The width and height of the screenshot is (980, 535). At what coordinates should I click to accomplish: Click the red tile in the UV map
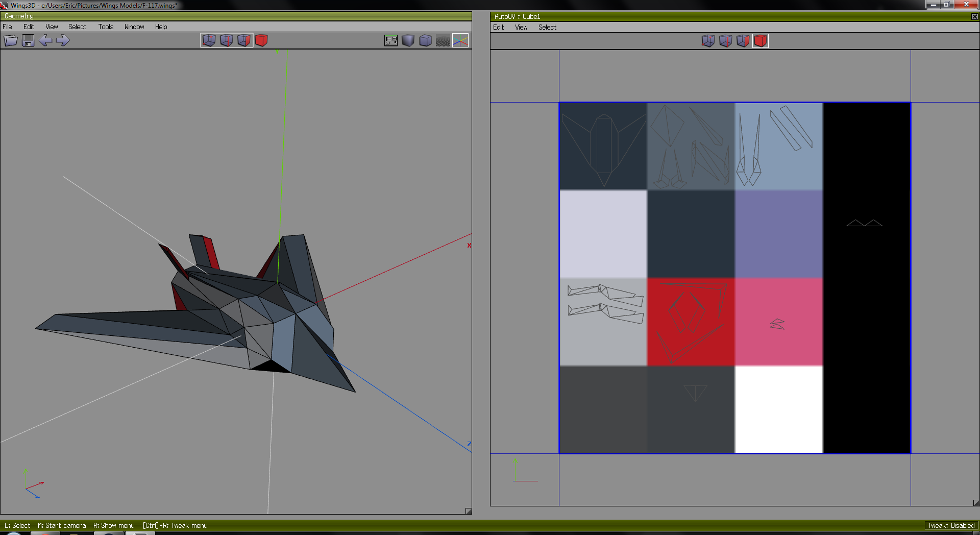click(691, 322)
